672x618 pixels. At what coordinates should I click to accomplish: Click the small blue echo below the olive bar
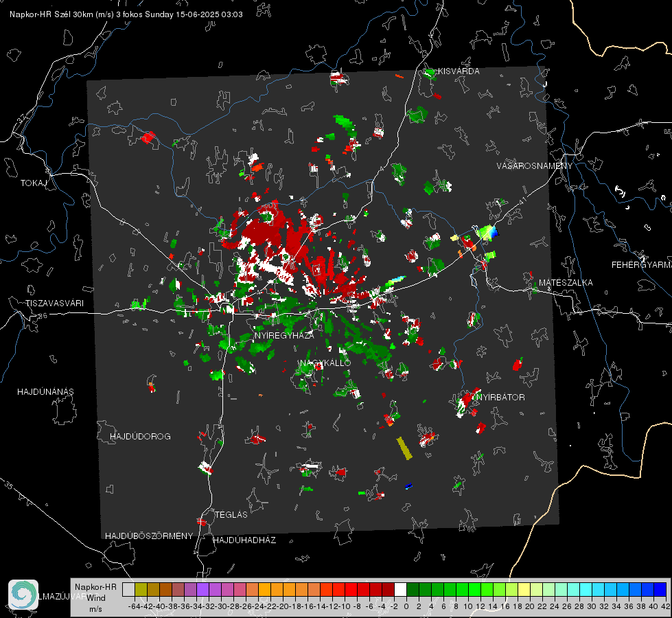coord(408,486)
